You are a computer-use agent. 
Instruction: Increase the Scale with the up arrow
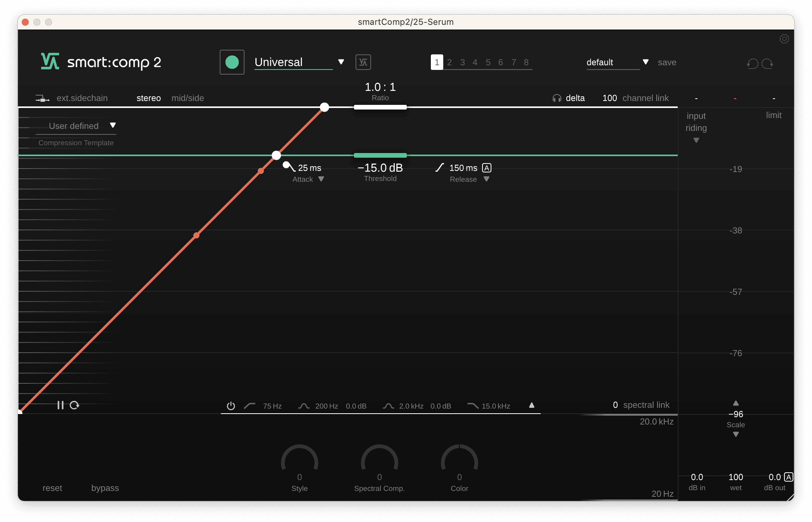pyautogui.click(x=736, y=403)
